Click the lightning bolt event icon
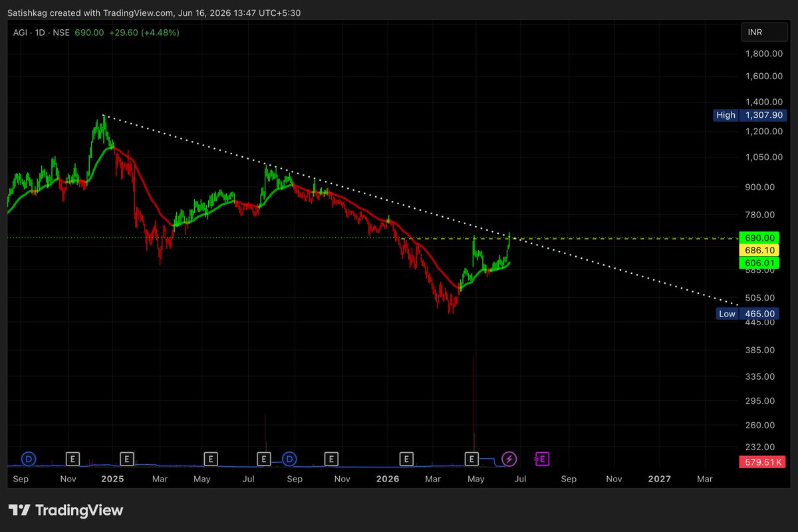Screen dimensions: 798x532 click(509, 458)
